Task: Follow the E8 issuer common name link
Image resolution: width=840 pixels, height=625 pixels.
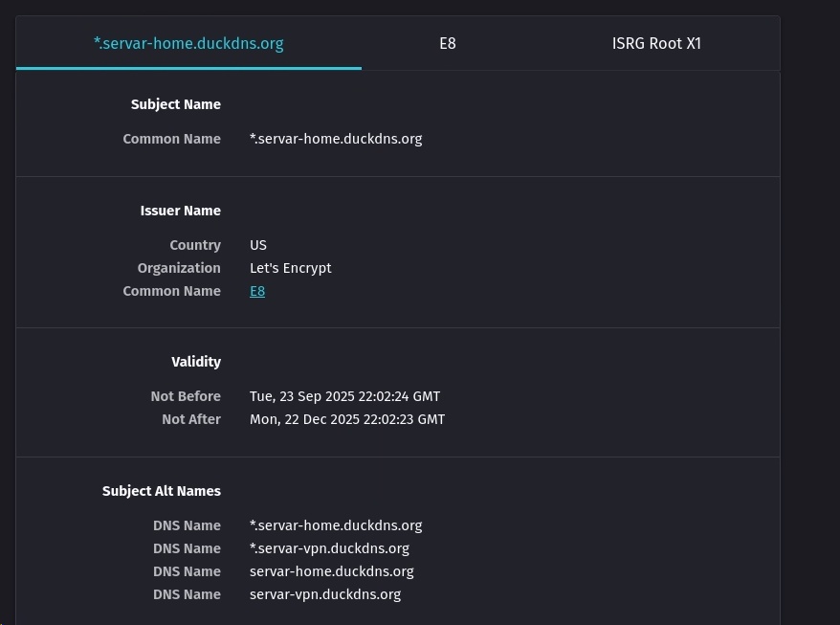Action: click(257, 291)
